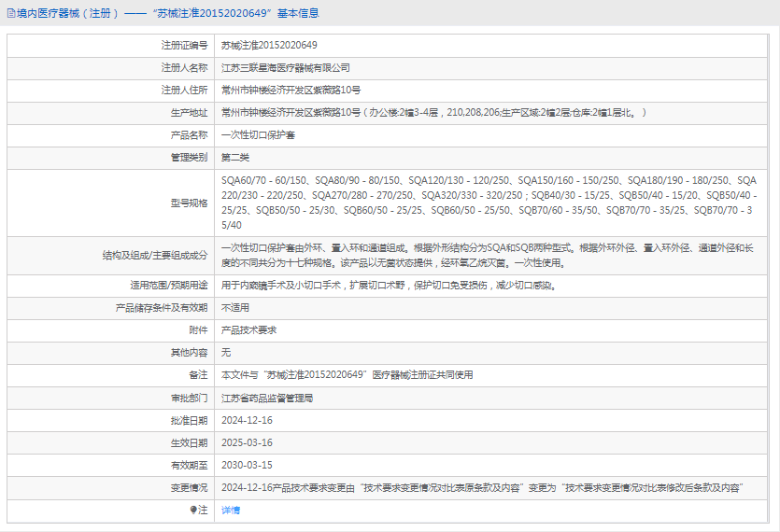
Task: Click the 备注 row label
Action: pyautogui.click(x=198, y=375)
